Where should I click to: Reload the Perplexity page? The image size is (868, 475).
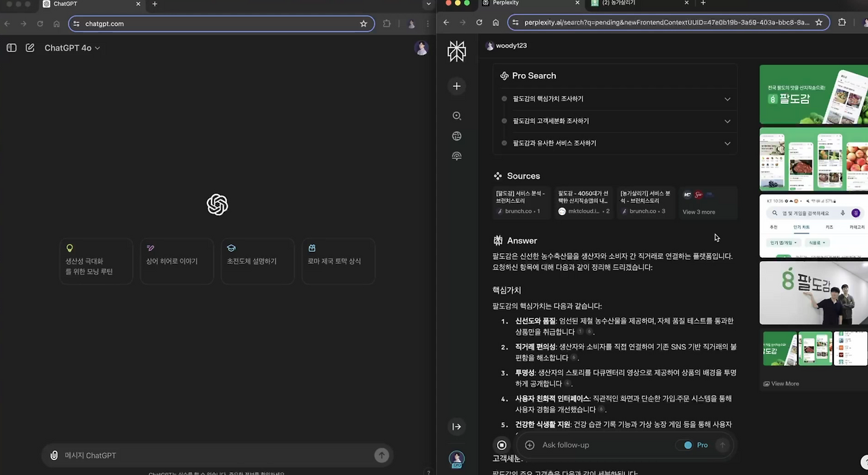coord(479,22)
